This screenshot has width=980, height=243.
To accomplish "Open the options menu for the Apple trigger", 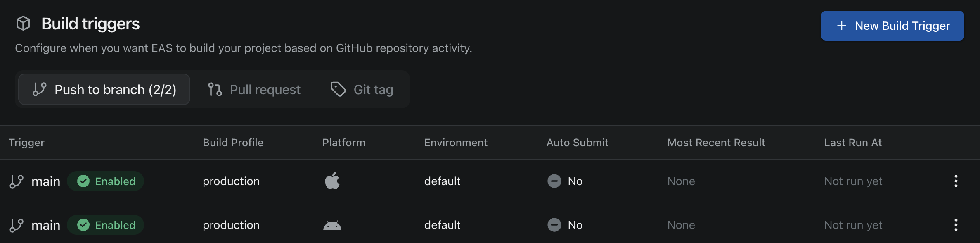I will point(956,181).
